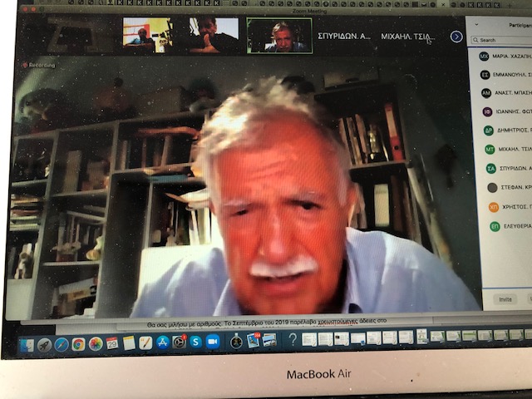Open Mail stamp icon with red badge
Screen dimensions: 532x399
pos(254,340)
